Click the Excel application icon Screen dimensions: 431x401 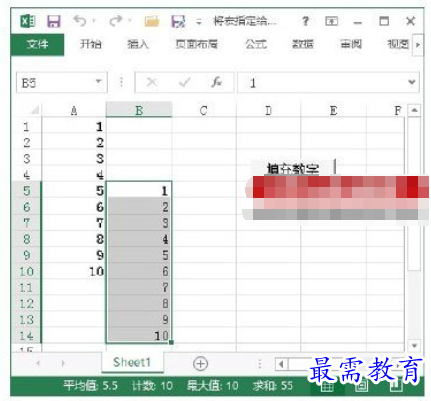tap(28, 22)
